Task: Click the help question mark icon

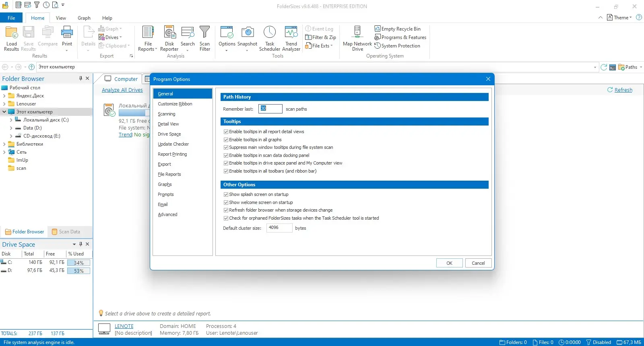Action: point(639,18)
